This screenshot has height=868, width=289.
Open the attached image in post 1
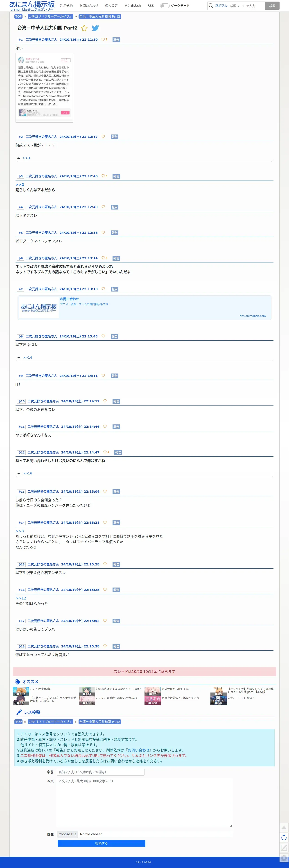[45, 88]
